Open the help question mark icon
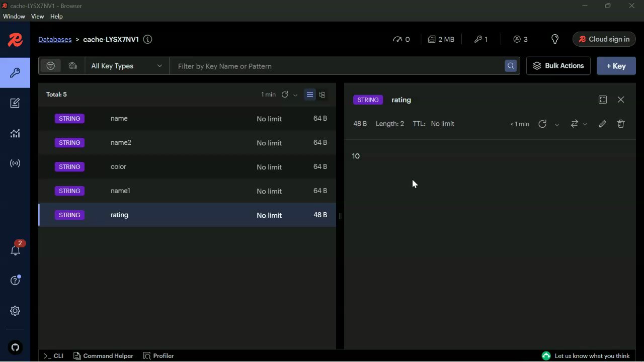 (x=15, y=280)
